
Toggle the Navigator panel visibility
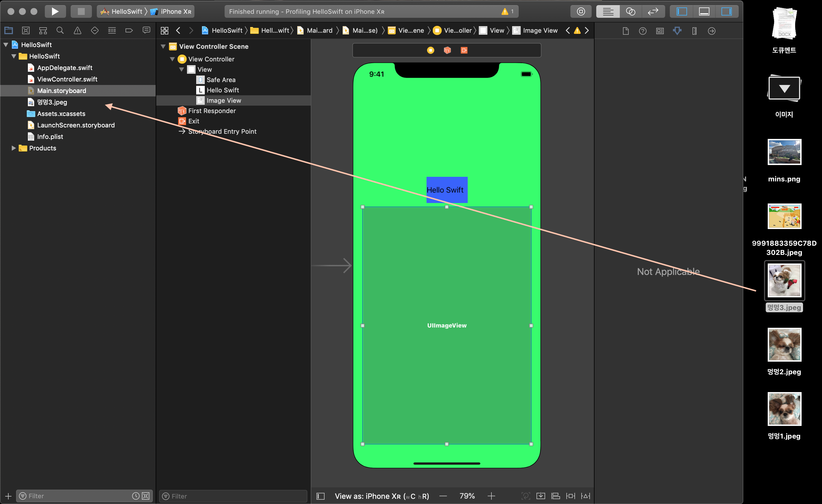(x=682, y=11)
